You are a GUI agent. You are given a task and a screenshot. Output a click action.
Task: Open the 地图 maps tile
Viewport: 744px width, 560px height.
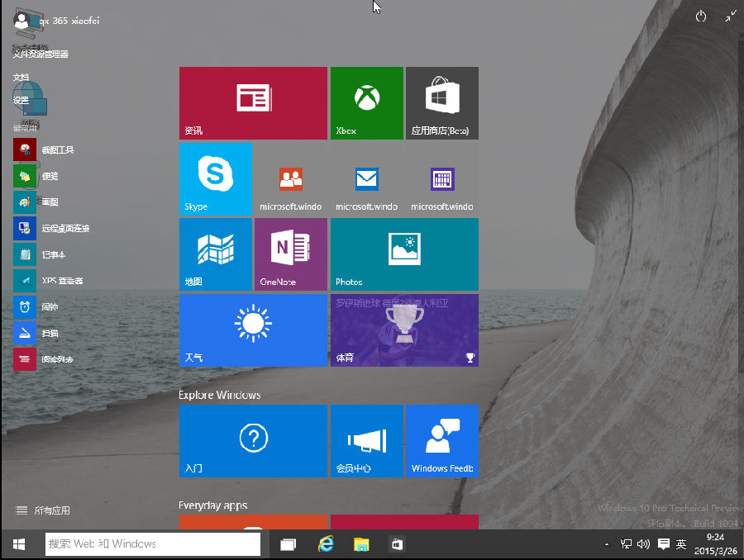click(216, 254)
